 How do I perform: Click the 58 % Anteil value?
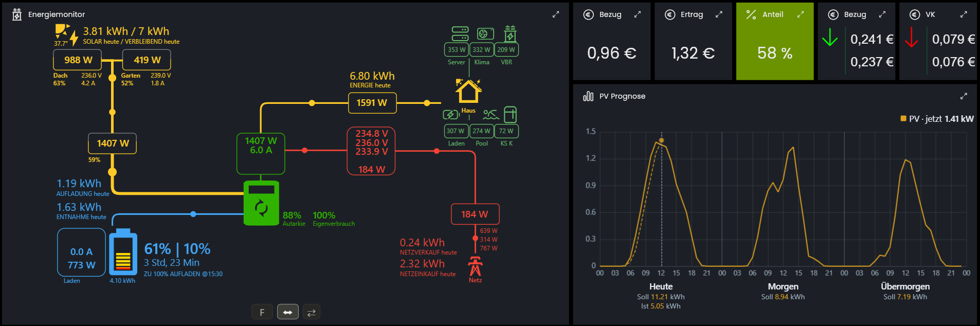click(775, 53)
